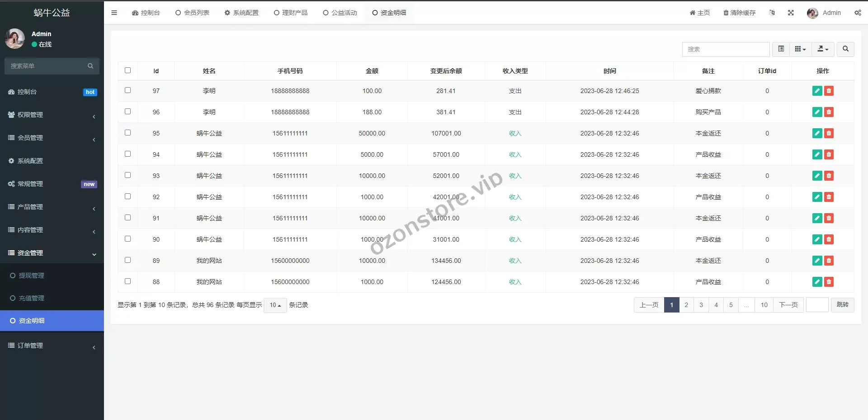Open the rows-per-page 10 dropdown
Screen dimensions: 868x420
(x=275, y=305)
